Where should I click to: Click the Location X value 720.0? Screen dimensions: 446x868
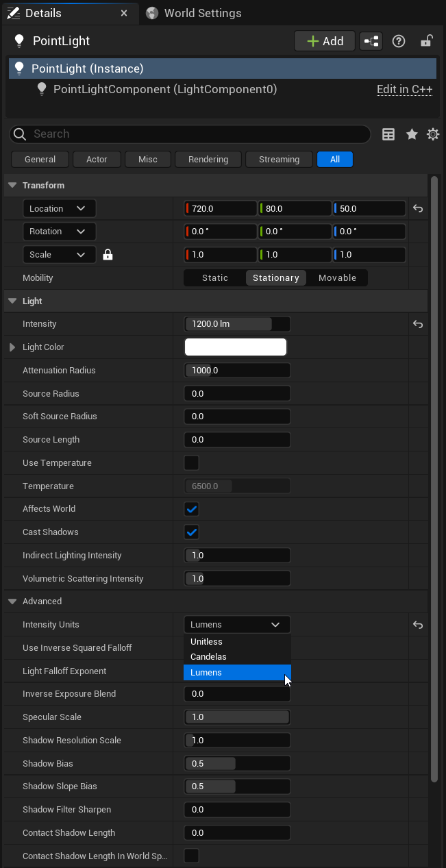(x=221, y=209)
